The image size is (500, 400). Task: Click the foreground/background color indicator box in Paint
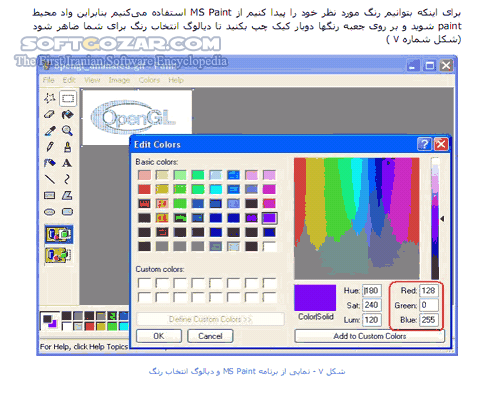click(50, 321)
